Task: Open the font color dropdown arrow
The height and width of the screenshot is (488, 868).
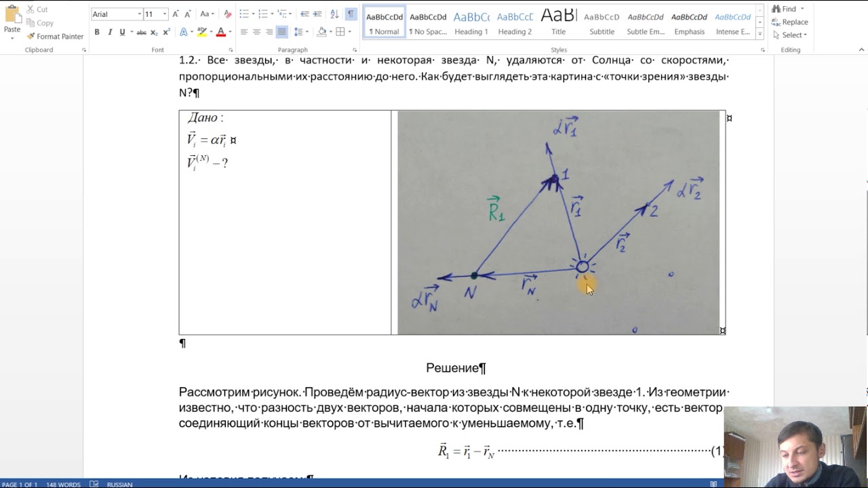Action: (x=230, y=32)
